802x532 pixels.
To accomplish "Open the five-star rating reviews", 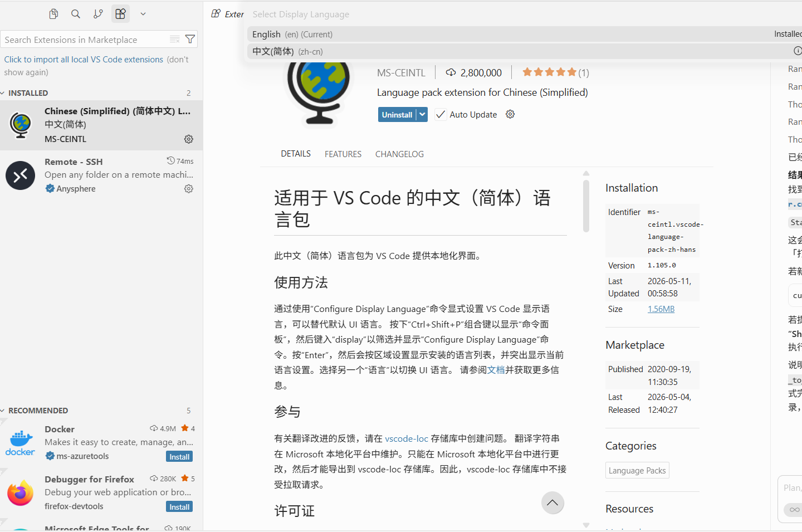I will [x=555, y=72].
